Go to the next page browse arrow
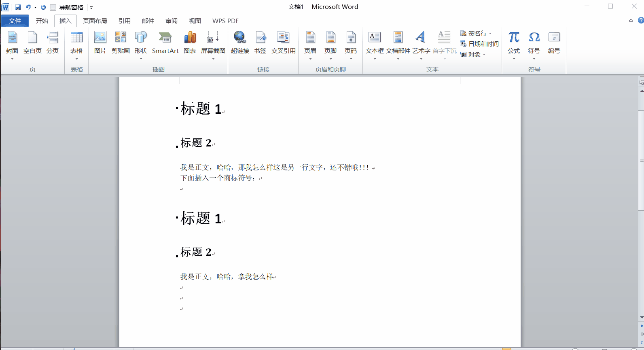 (642, 342)
